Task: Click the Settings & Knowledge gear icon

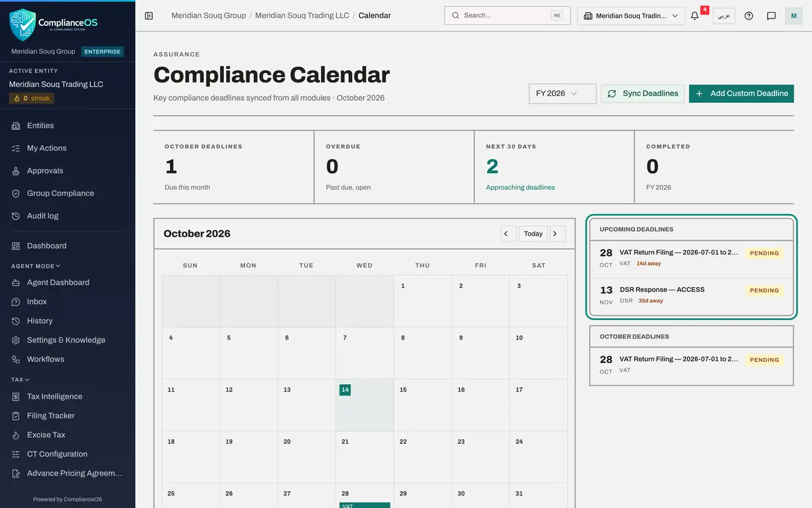Action: (16, 340)
